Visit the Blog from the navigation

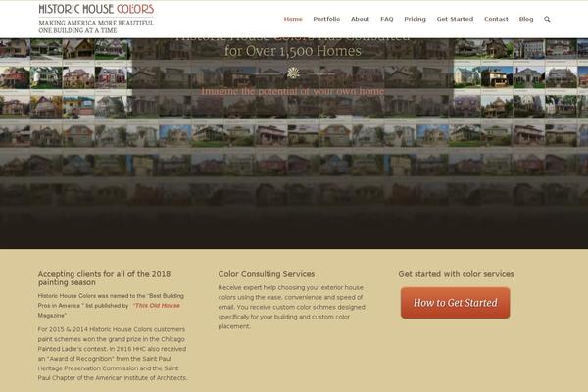[x=526, y=19]
